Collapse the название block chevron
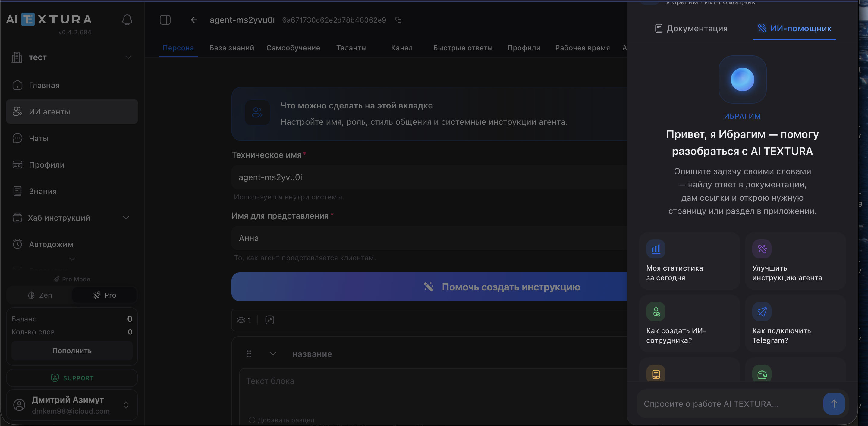868x426 pixels. point(273,354)
